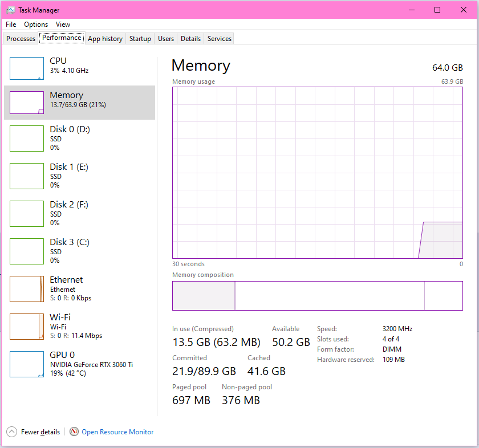The height and width of the screenshot is (448, 479).
Task: Switch to the Details tab
Action: tap(190, 39)
